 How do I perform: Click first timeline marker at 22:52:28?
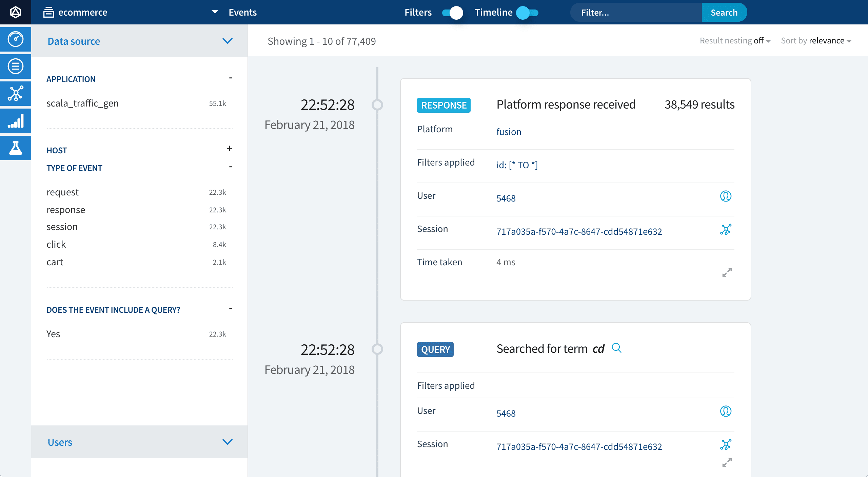[x=377, y=104]
